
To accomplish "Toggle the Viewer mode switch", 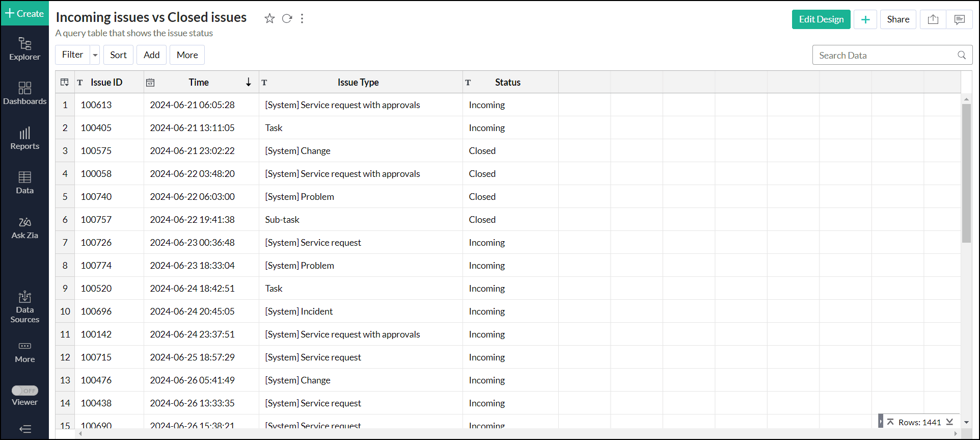I will click(25, 391).
